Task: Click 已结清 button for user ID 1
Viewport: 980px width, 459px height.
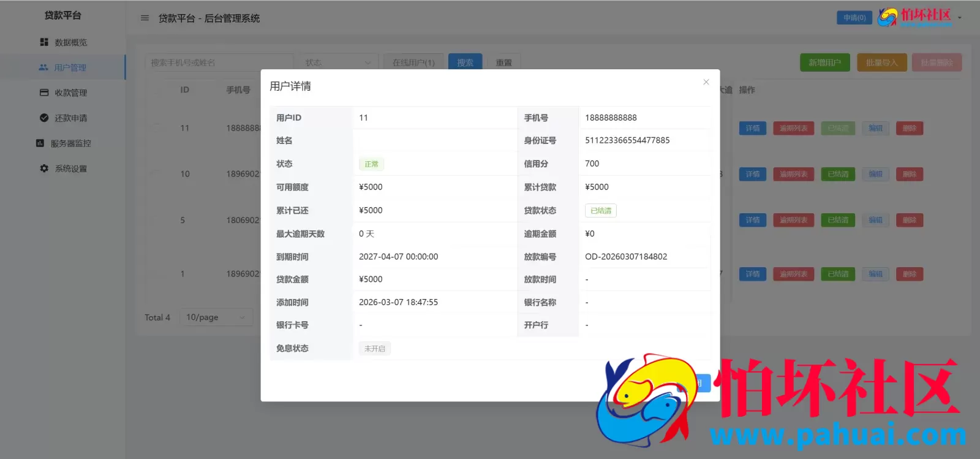Action: click(838, 274)
